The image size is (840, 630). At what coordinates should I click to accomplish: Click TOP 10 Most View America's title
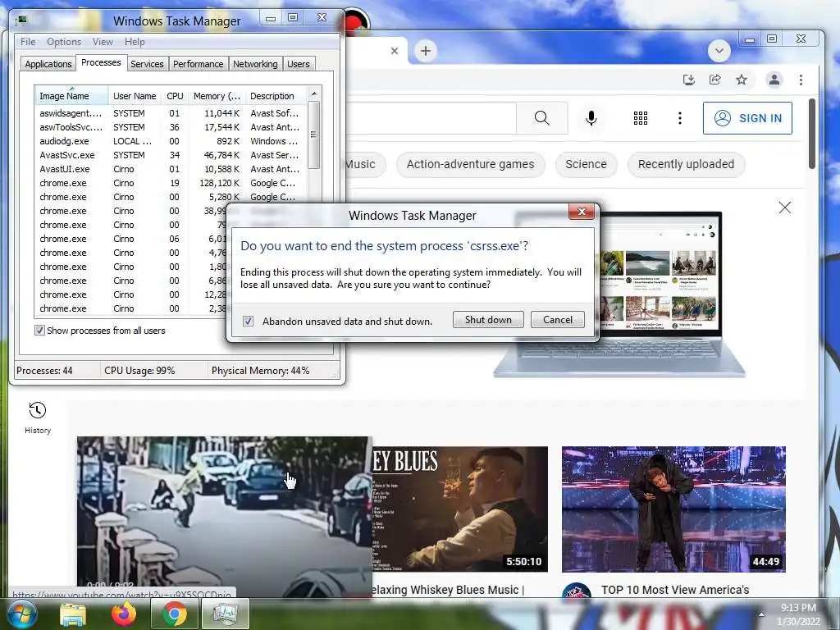click(675, 590)
